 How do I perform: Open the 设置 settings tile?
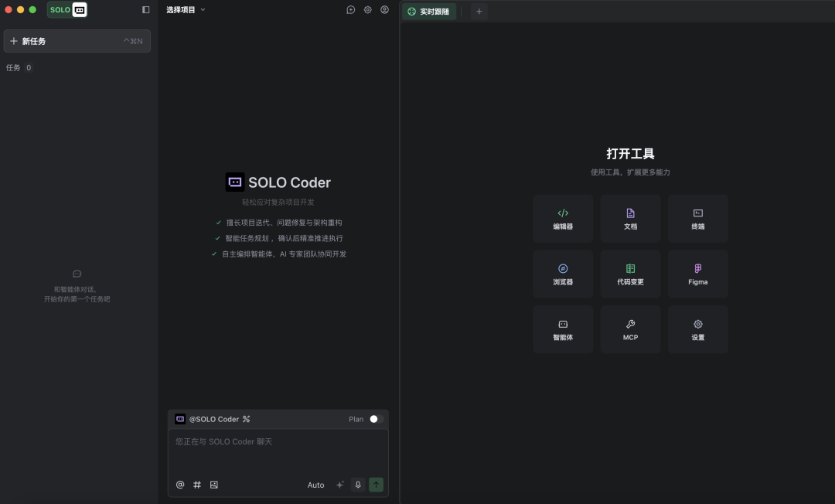pyautogui.click(x=697, y=329)
